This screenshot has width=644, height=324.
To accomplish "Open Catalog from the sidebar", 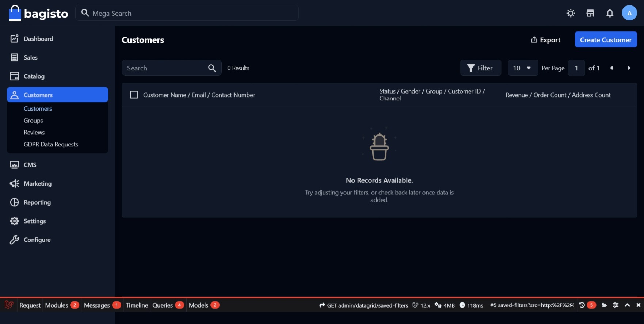I will 57,76.
